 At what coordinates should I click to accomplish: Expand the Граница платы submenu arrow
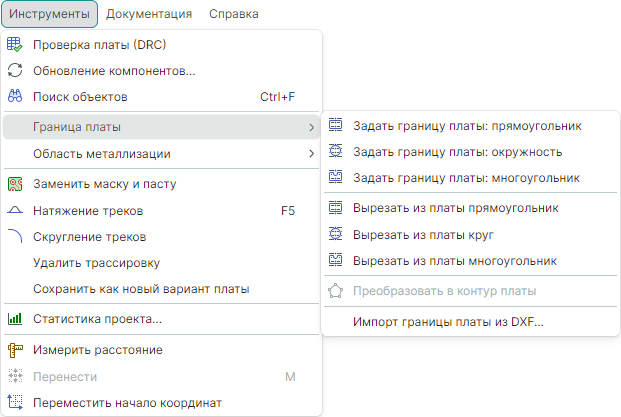pyautogui.click(x=311, y=127)
